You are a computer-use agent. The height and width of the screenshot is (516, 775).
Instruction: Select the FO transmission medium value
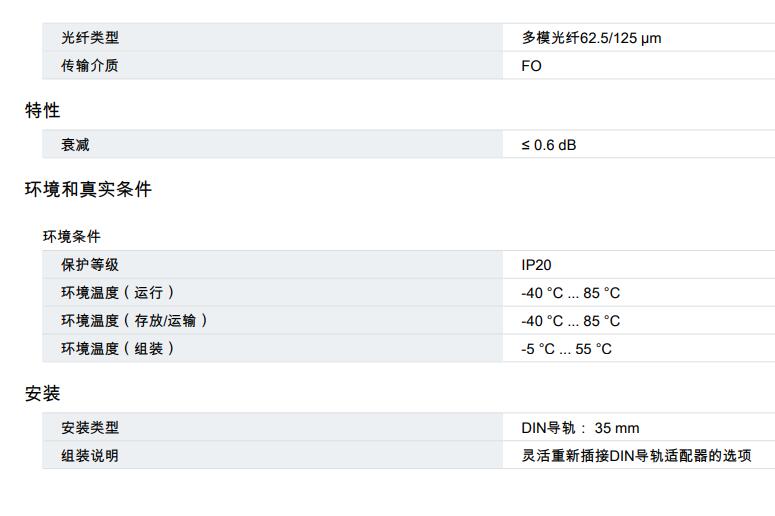click(531, 66)
